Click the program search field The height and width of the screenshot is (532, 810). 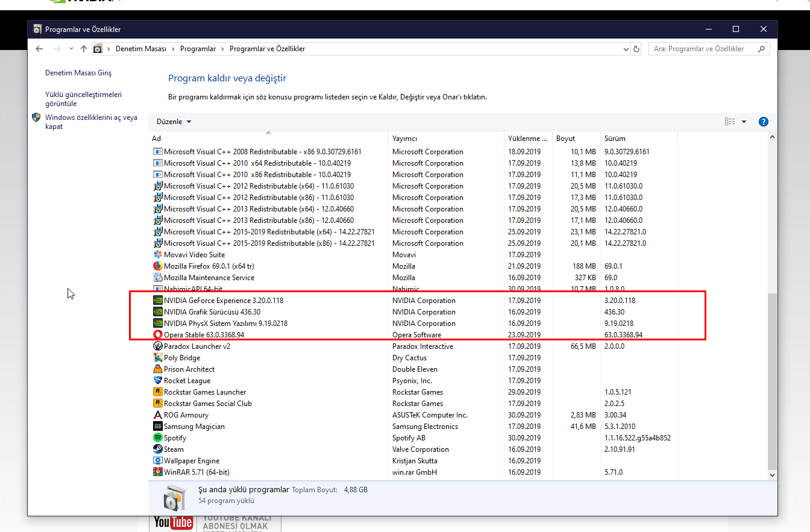(x=709, y=49)
